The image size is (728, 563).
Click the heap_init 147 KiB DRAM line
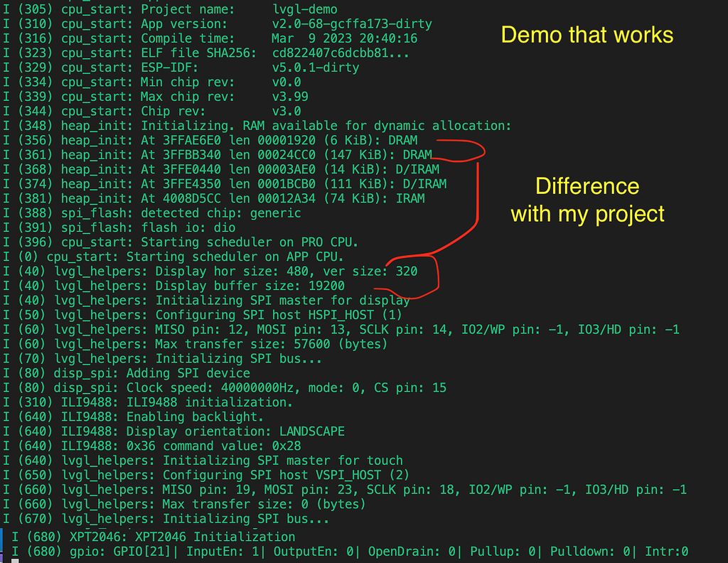click(x=218, y=154)
